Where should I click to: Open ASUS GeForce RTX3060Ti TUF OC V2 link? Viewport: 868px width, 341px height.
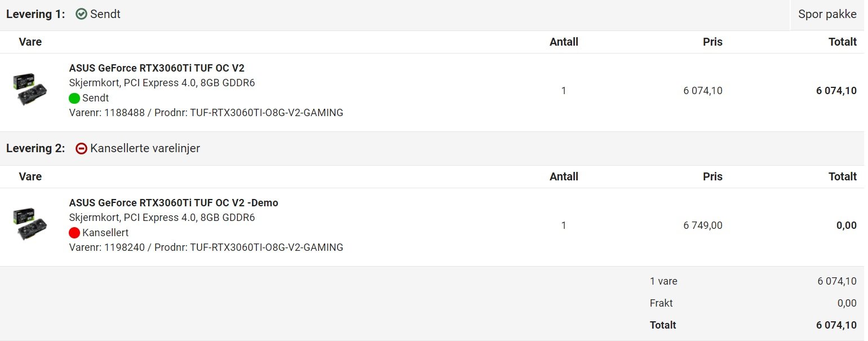click(157, 68)
